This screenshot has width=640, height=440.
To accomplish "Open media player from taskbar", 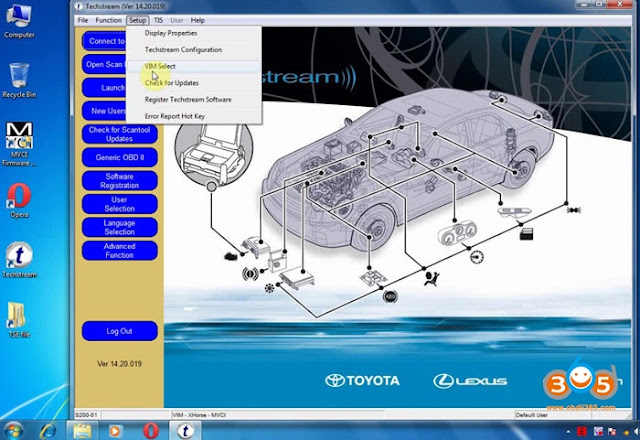I will (x=115, y=431).
